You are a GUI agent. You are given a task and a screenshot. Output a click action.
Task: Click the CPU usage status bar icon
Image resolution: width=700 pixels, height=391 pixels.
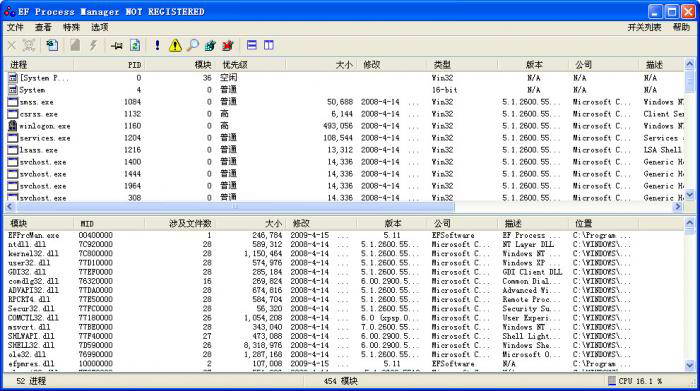point(612,381)
